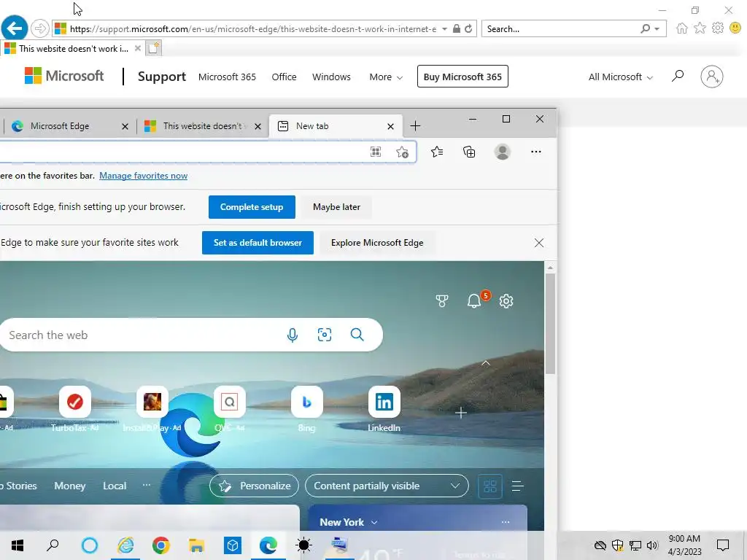The height and width of the screenshot is (560, 747).
Task: Open a new tab in Internet Explorer
Action: 153,48
